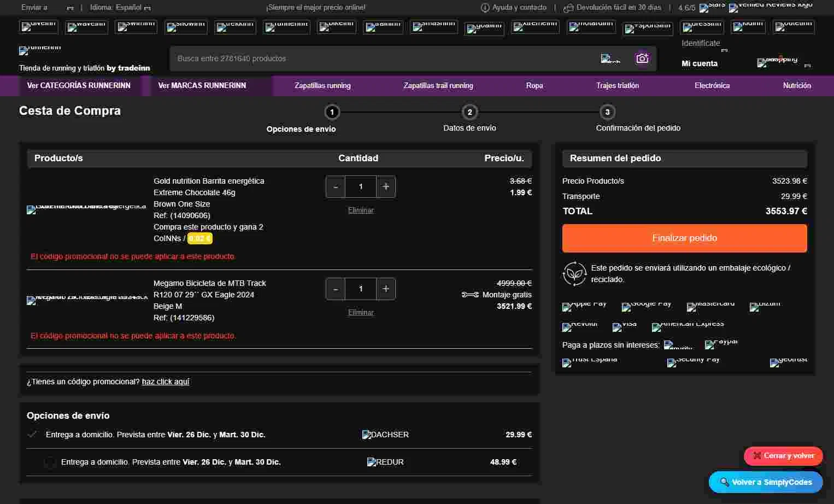
Task: Click the Bizum payment logo
Action: (x=765, y=307)
